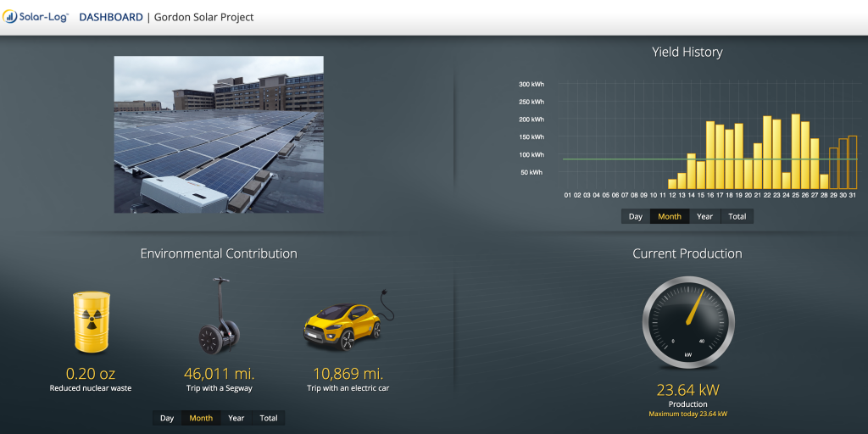Select Year tab under Yield History

[x=704, y=216]
